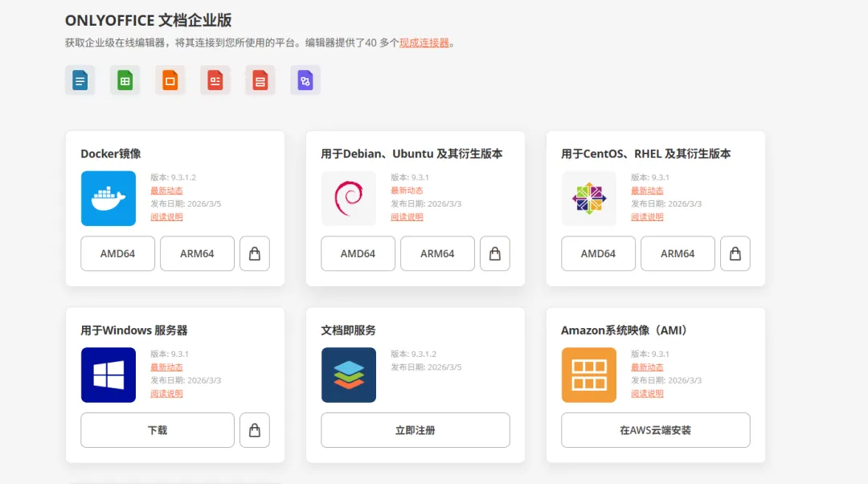Download Docker image for ARM64

(197, 253)
